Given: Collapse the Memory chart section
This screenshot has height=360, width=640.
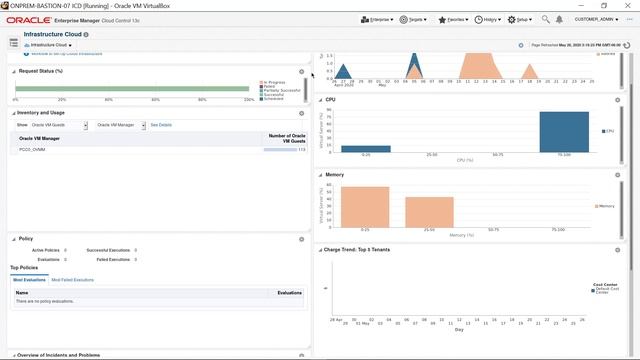Looking at the screenshot, I should (321, 175).
